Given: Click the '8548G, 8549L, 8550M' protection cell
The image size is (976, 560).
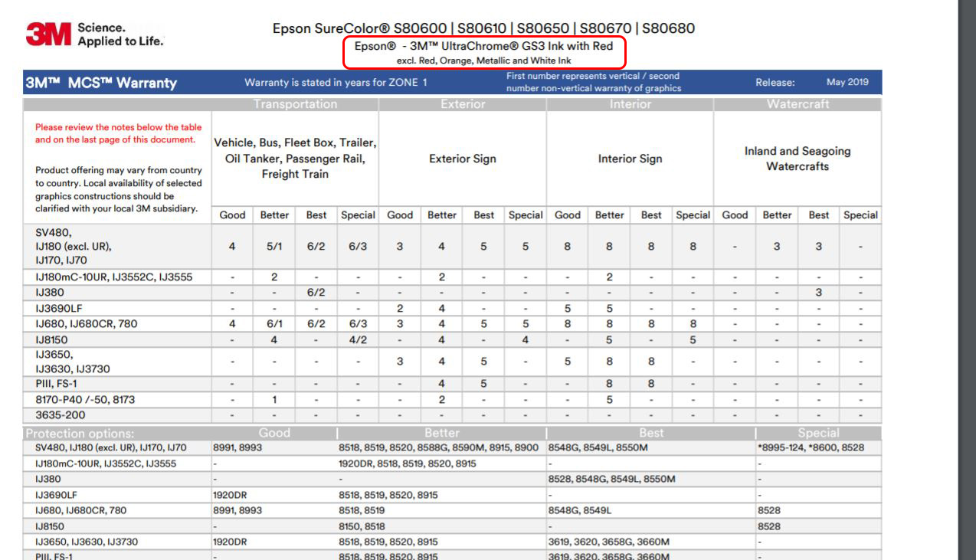Looking at the screenshot, I should [x=598, y=447].
